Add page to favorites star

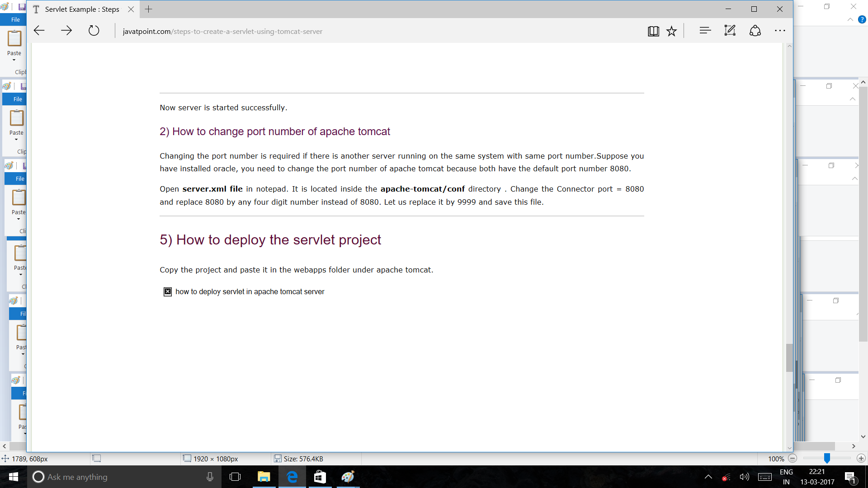click(x=671, y=31)
